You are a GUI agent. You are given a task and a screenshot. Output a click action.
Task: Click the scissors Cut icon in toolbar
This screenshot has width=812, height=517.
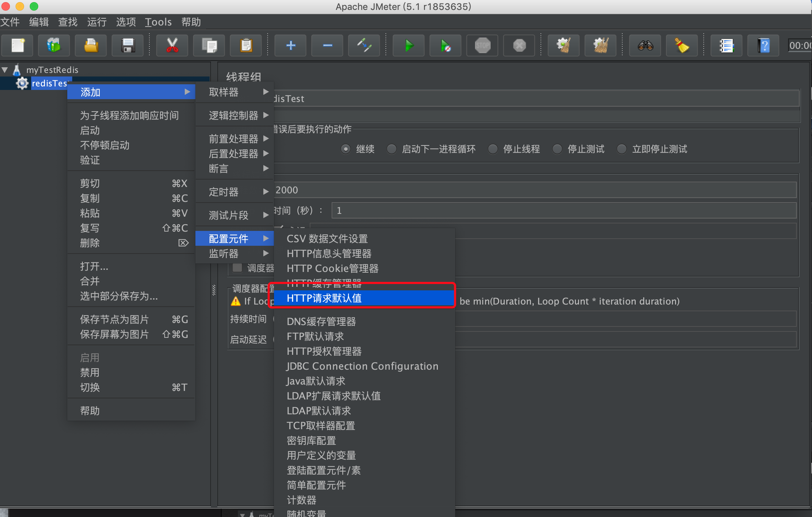point(172,46)
